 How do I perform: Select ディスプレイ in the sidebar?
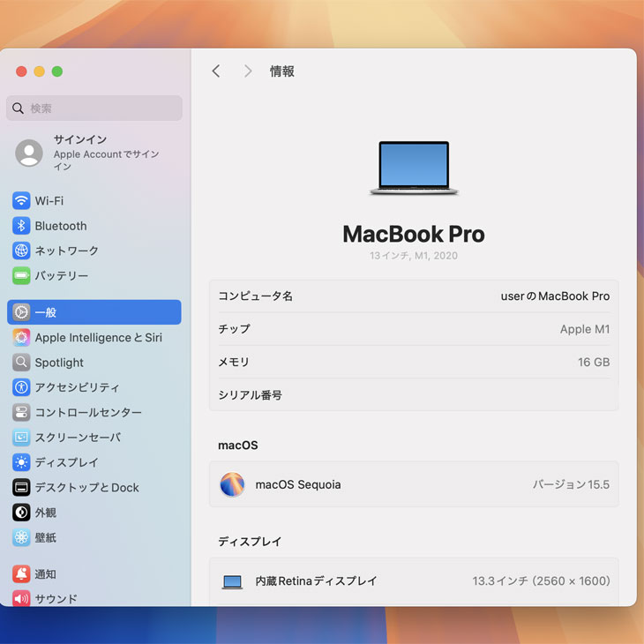click(x=66, y=462)
